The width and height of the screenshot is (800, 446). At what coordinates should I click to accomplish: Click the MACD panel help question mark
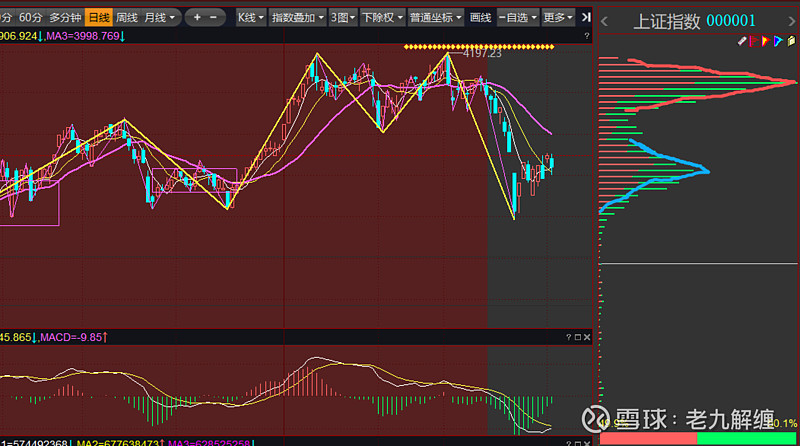pyautogui.click(x=568, y=337)
